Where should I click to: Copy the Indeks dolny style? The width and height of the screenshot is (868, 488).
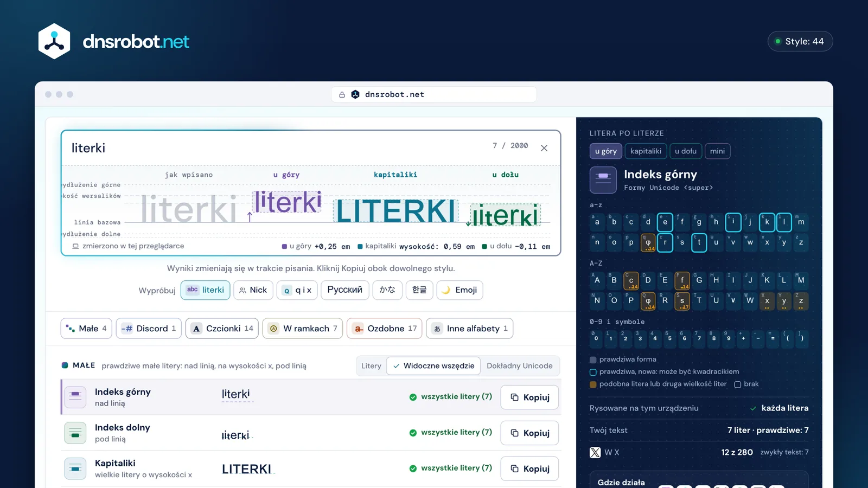[529, 433]
